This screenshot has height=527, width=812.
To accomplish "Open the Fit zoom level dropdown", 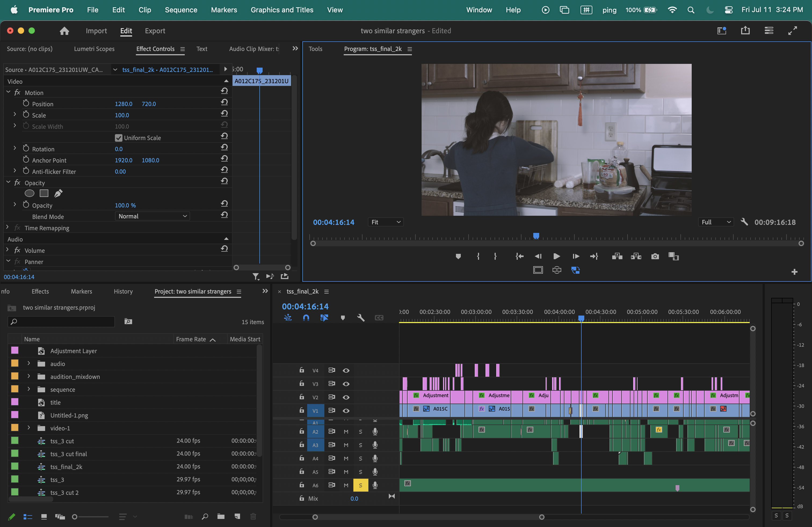I will tap(386, 222).
